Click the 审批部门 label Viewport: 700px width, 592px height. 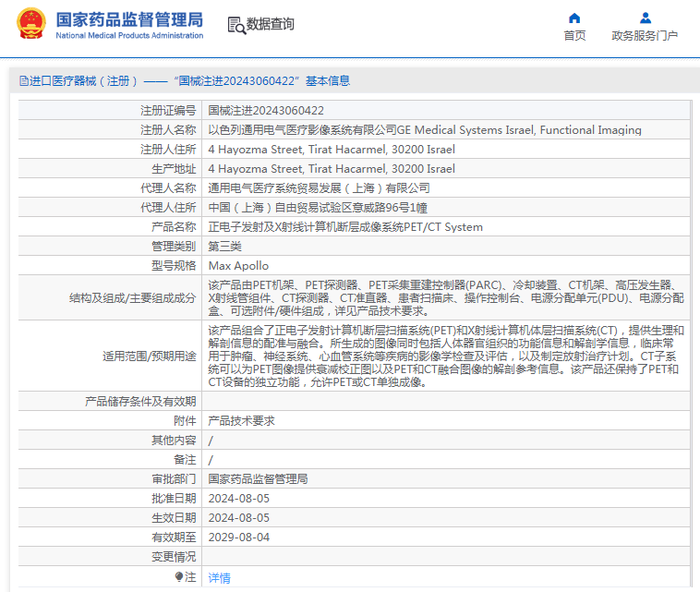pos(174,479)
